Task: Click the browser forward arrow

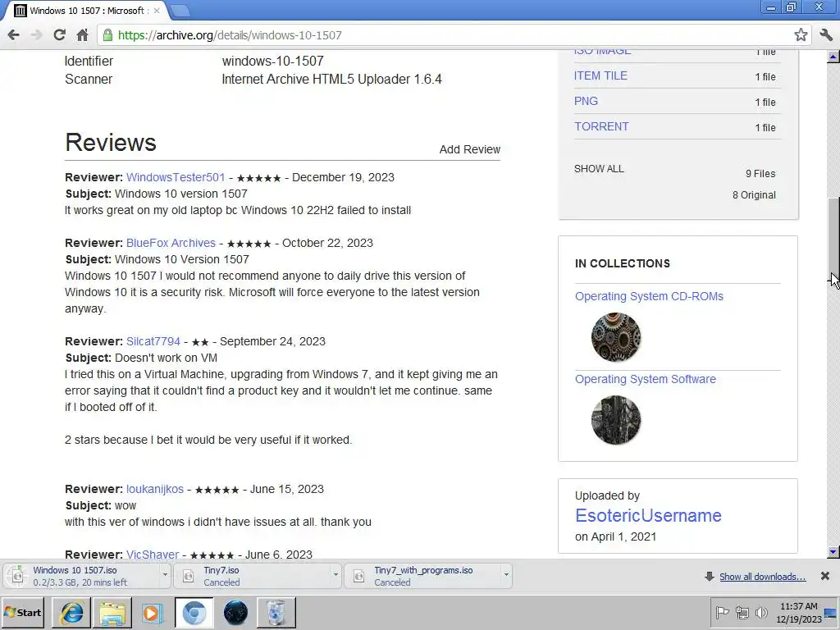Action: click(x=36, y=35)
